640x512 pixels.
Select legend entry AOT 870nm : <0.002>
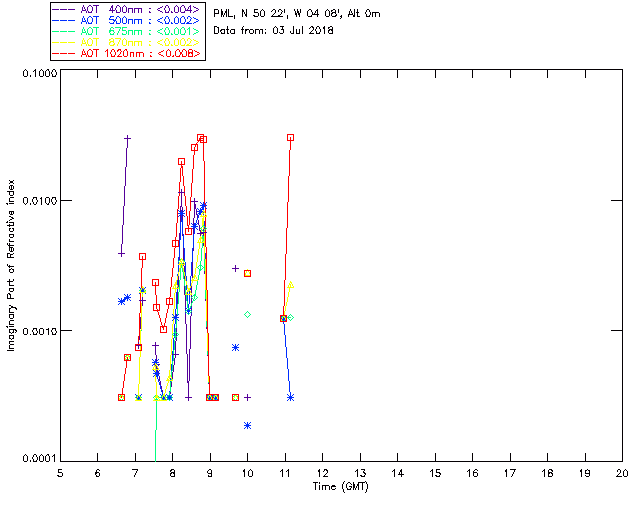[140, 42]
